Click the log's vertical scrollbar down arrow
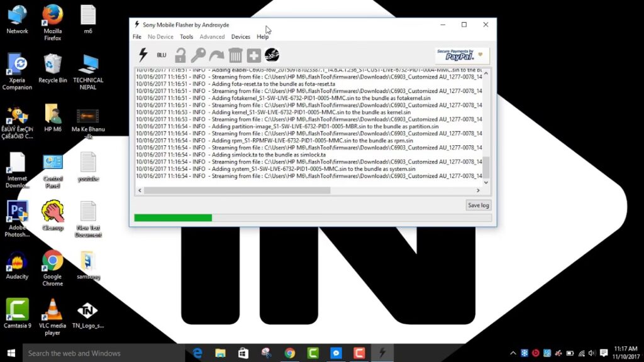Image resolution: width=644 pixels, height=362 pixels. [x=486, y=182]
